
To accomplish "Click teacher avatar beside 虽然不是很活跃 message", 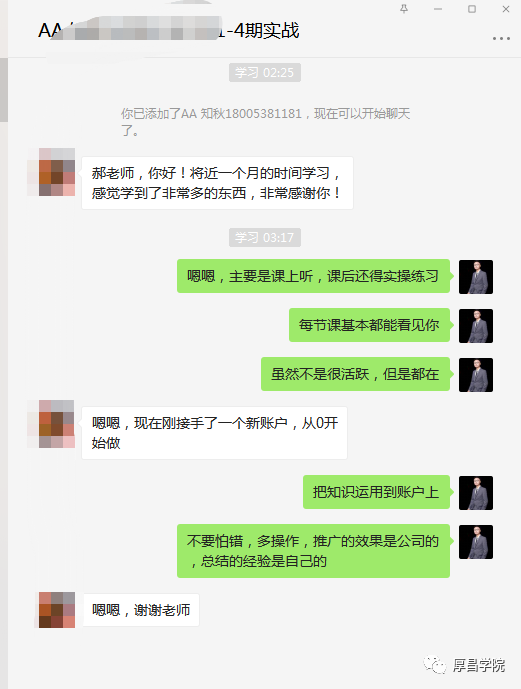I will 476,375.
